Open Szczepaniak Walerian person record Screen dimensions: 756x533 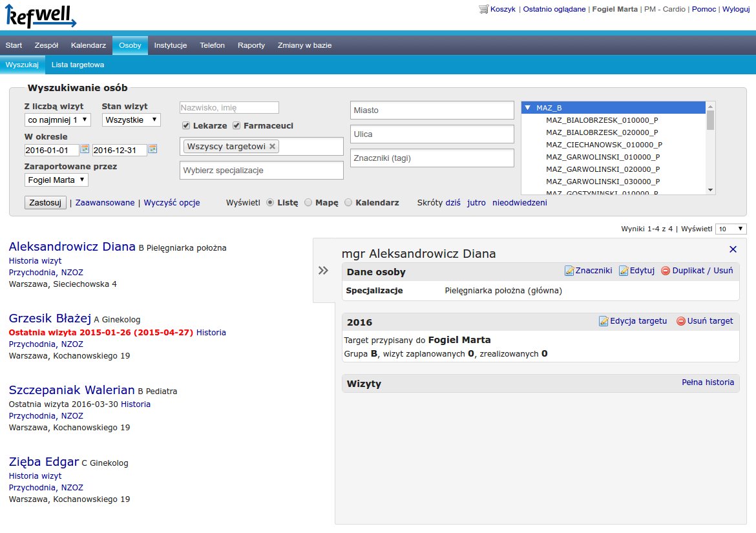(x=72, y=390)
